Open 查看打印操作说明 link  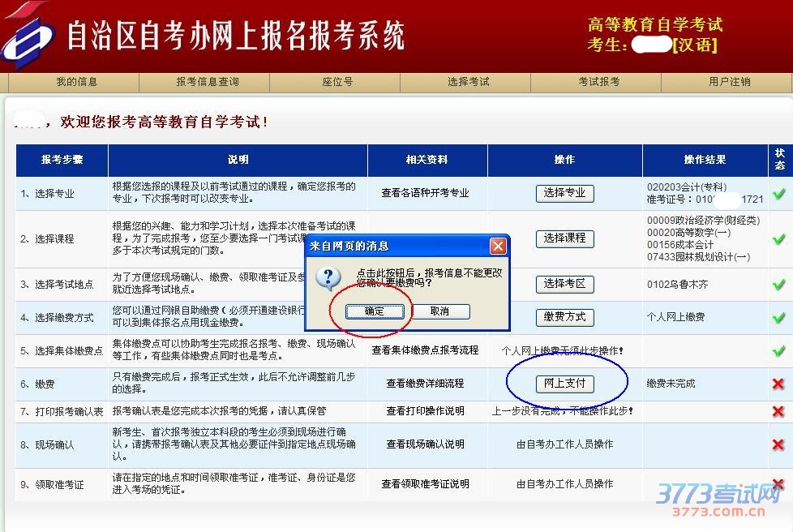click(x=425, y=411)
